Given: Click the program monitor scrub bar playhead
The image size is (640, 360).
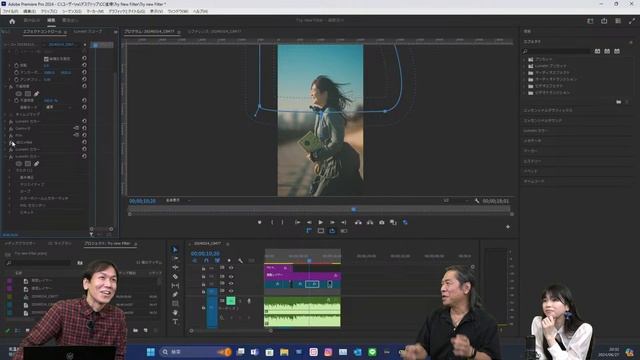Looking at the screenshot, I should tap(354, 209).
